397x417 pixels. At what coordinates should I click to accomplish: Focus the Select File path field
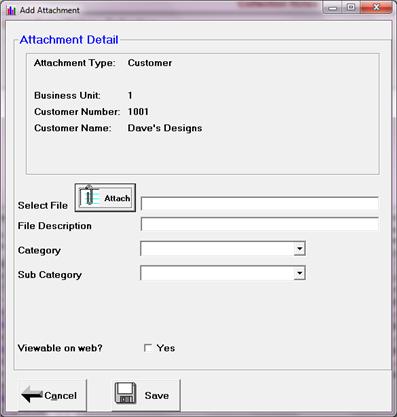[x=260, y=203]
